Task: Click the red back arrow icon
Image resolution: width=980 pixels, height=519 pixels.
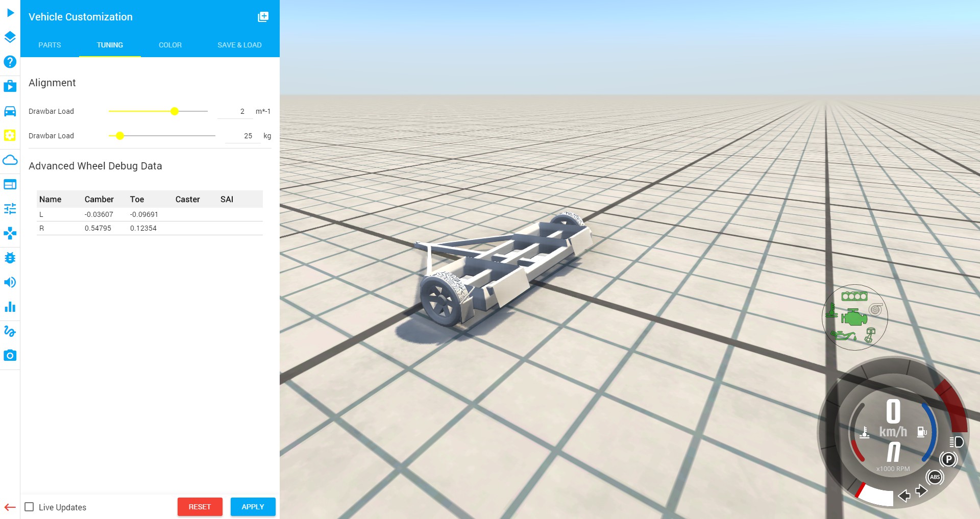Action: 10,507
